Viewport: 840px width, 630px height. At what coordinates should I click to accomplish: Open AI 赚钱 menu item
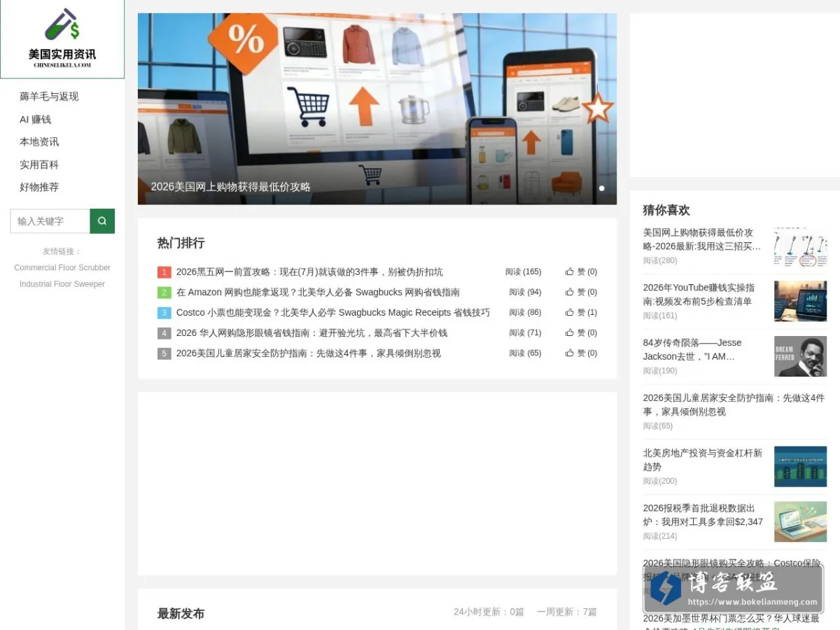36,120
